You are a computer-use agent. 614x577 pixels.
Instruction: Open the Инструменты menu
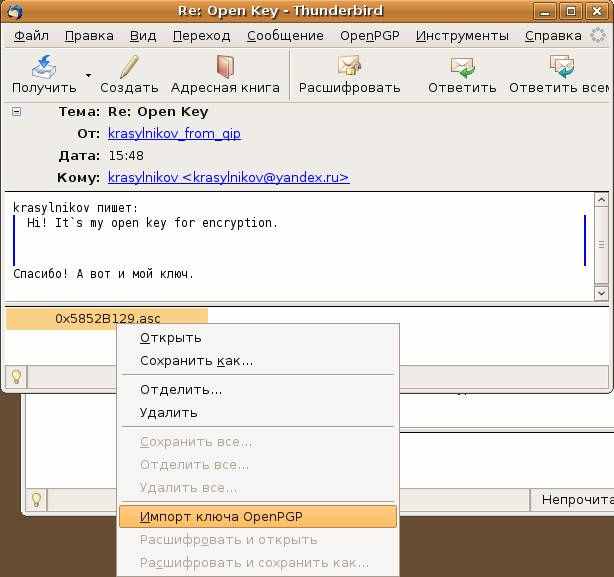pos(462,36)
